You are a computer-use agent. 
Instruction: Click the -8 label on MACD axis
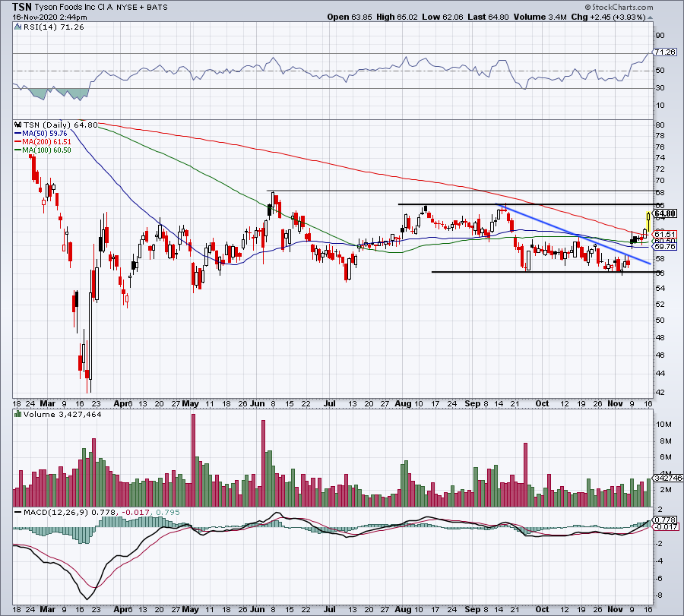(x=660, y=595)
